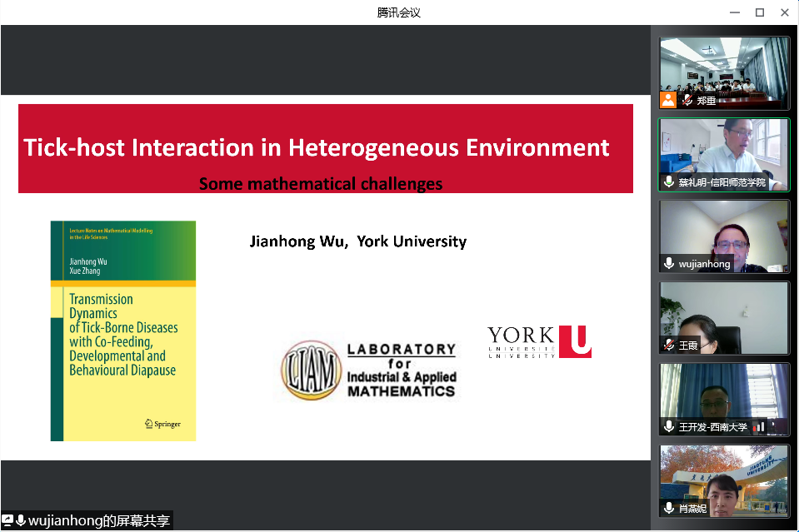Click the wujianhong的屏幕共享 label

click(x=98, y=520)
